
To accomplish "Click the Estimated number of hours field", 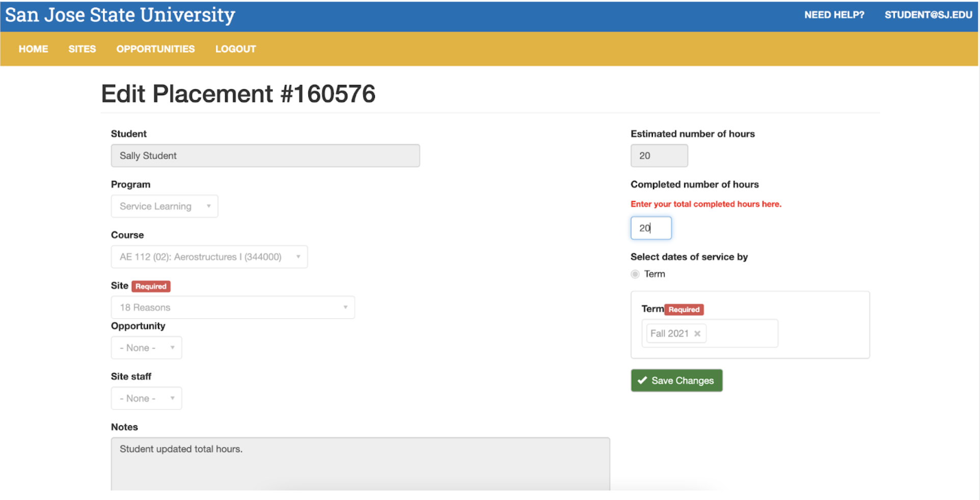I will [x=659, y=156].
